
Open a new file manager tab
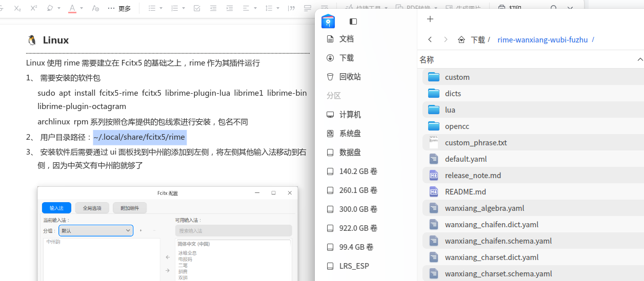tap(430, 19)
